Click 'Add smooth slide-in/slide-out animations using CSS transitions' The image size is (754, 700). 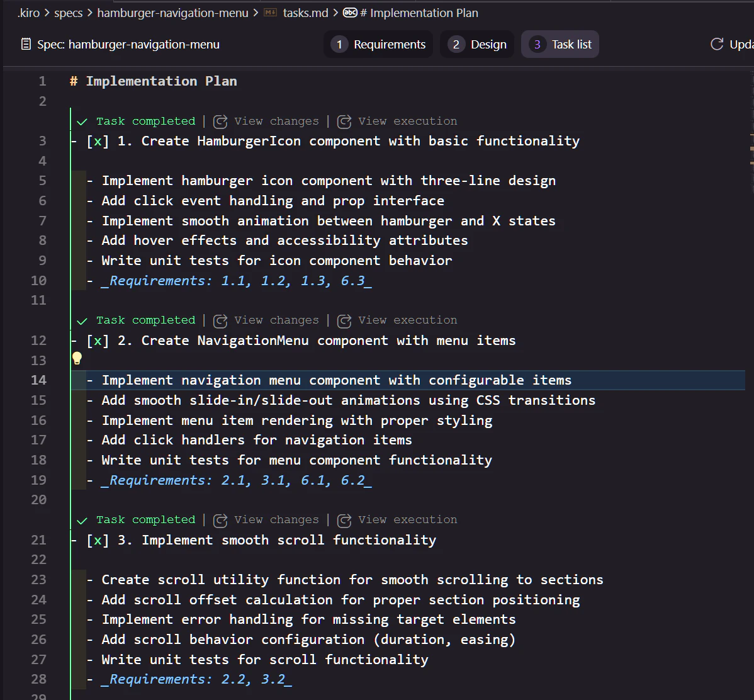click(349, 401)
